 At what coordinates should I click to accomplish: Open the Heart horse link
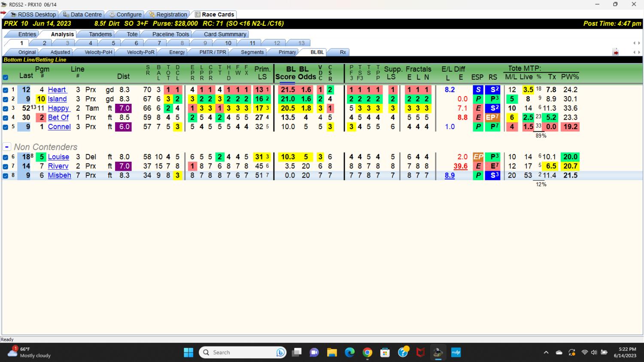tap(57, 90)
